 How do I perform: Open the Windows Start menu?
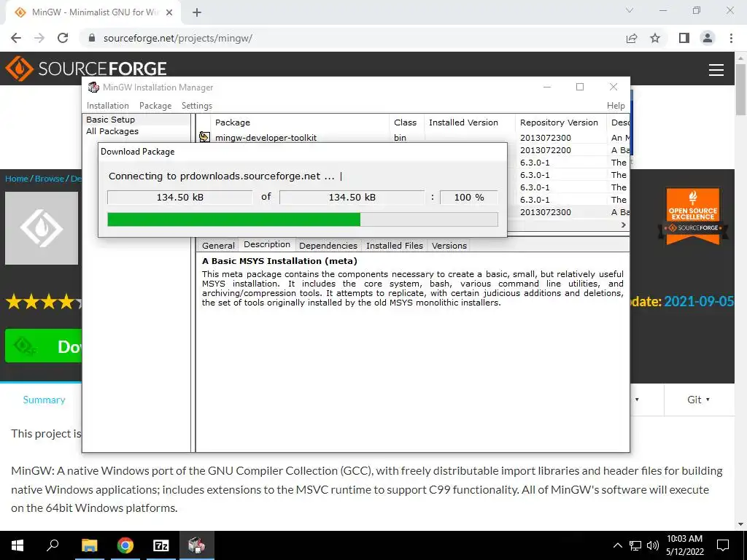click(18, 545)
